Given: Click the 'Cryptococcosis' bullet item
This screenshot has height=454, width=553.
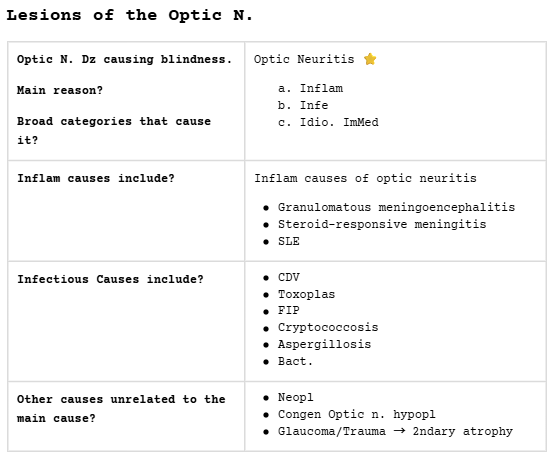Looking at the screenshot, I should pyautogui.click(x=328, y=327).
